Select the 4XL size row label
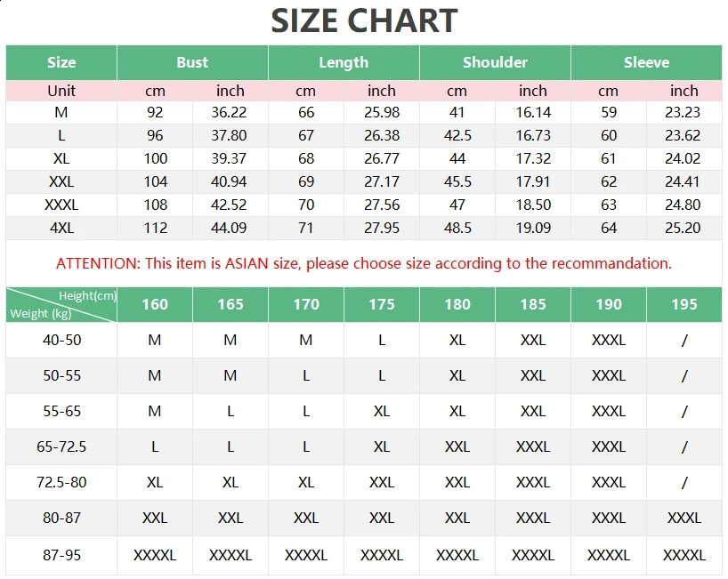Screen dimensions: 728x579 (61, 228)
